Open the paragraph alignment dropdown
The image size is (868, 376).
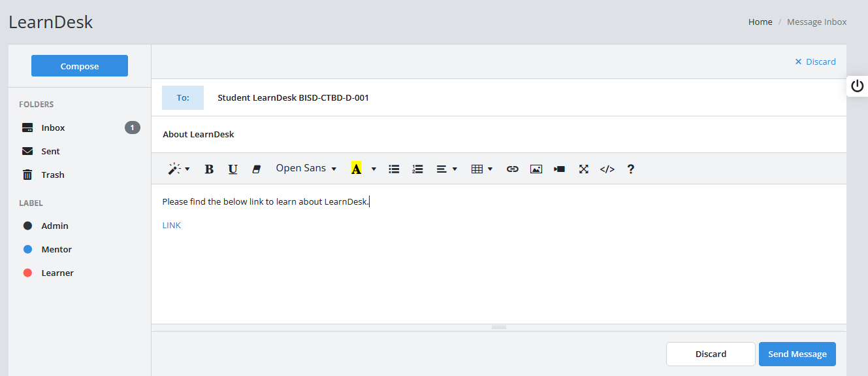tap(447, 169)
